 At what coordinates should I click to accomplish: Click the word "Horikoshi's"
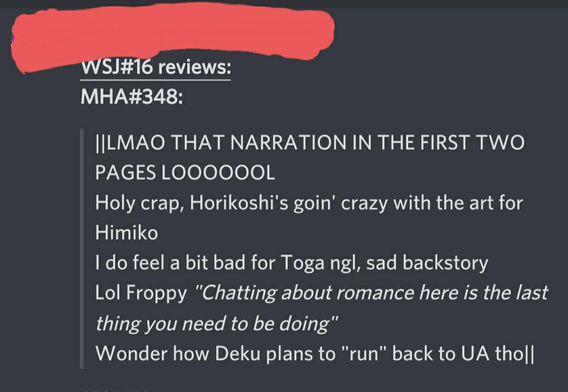point(239,203)
